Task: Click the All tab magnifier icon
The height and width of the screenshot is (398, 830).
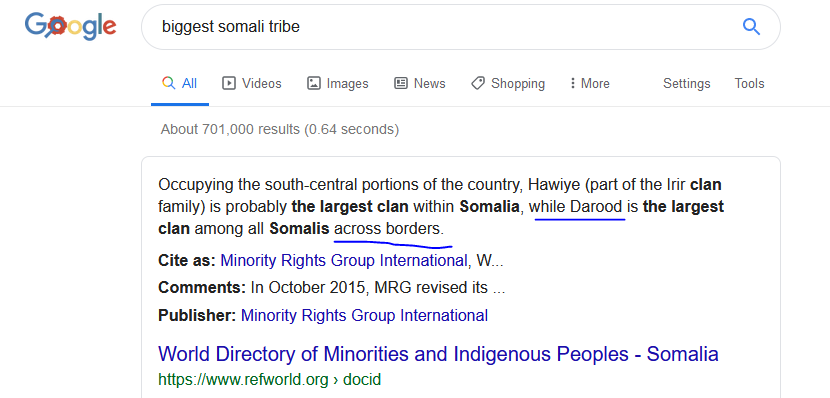Action: [168, 83]
